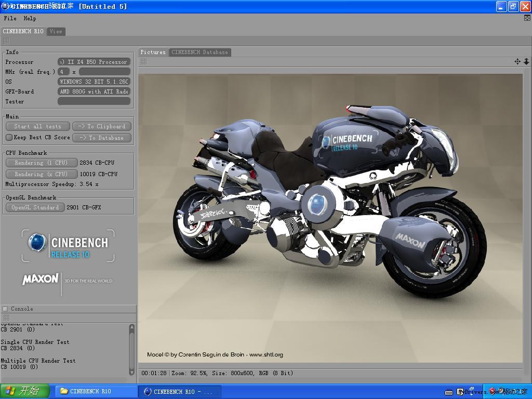Click the grip handle under CINEBENCH R10 tab
This screenshot has height=399, width=532.
[6, 41]
